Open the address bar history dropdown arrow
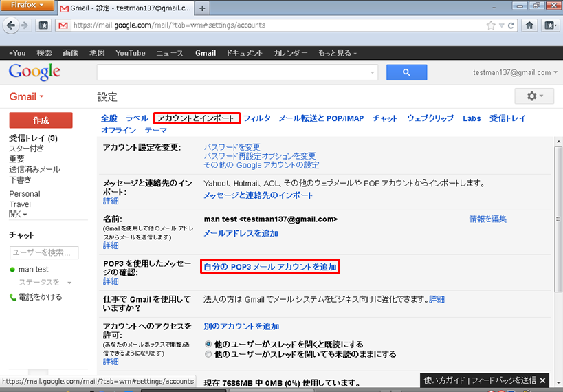Viewport: 563px width, 392px height. coord(502,25)
